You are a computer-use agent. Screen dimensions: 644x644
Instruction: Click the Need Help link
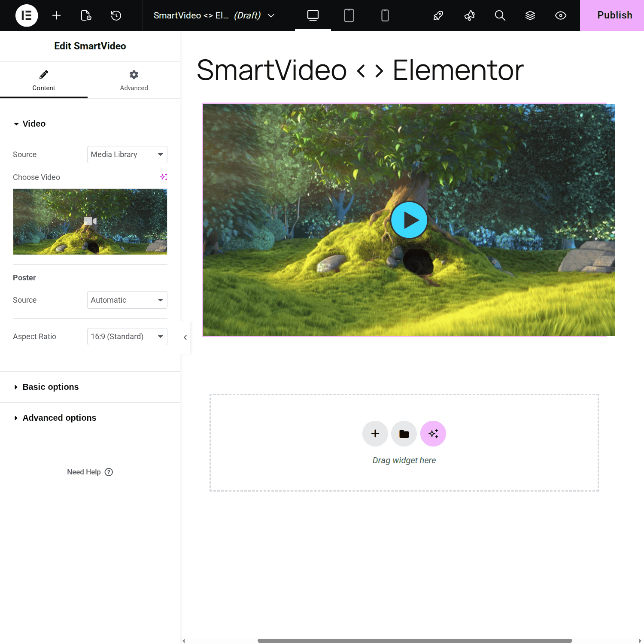[90, 472]
